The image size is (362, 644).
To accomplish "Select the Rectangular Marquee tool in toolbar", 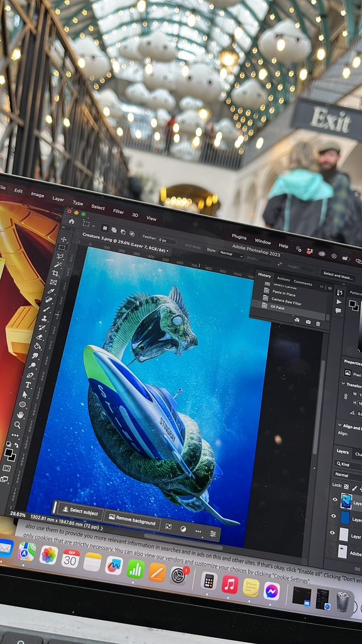I will [x=62, y=248].
